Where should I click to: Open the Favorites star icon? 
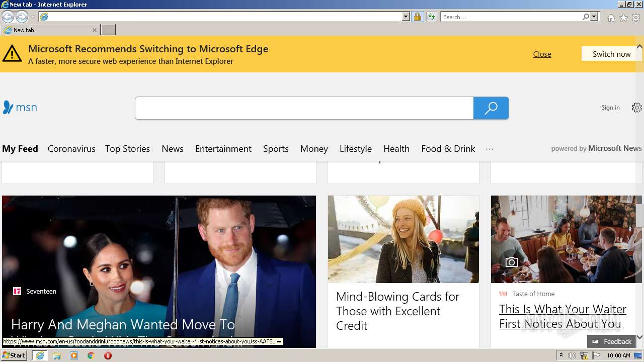(623, 18)
